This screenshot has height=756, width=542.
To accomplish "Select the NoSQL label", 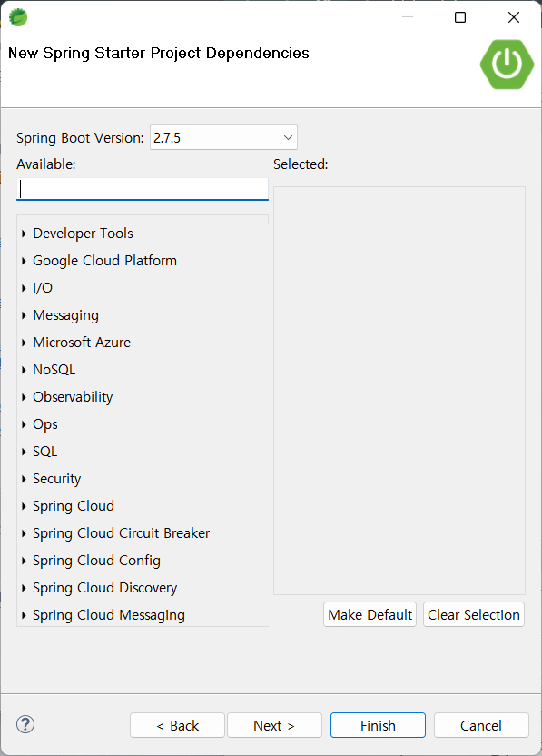I will pos(54,370).
